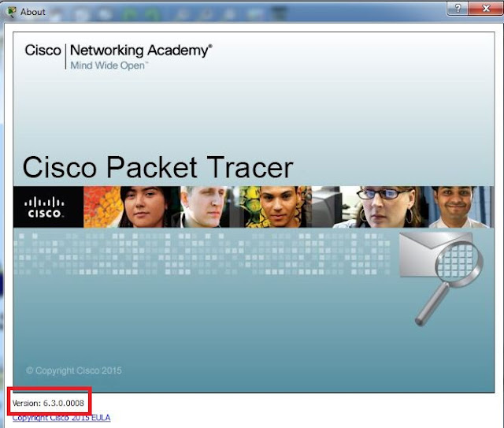Click the question-mark help button in title bar
Image resolution: width=504 pixels, height=428 pixels.
click(x=458, y=8)
